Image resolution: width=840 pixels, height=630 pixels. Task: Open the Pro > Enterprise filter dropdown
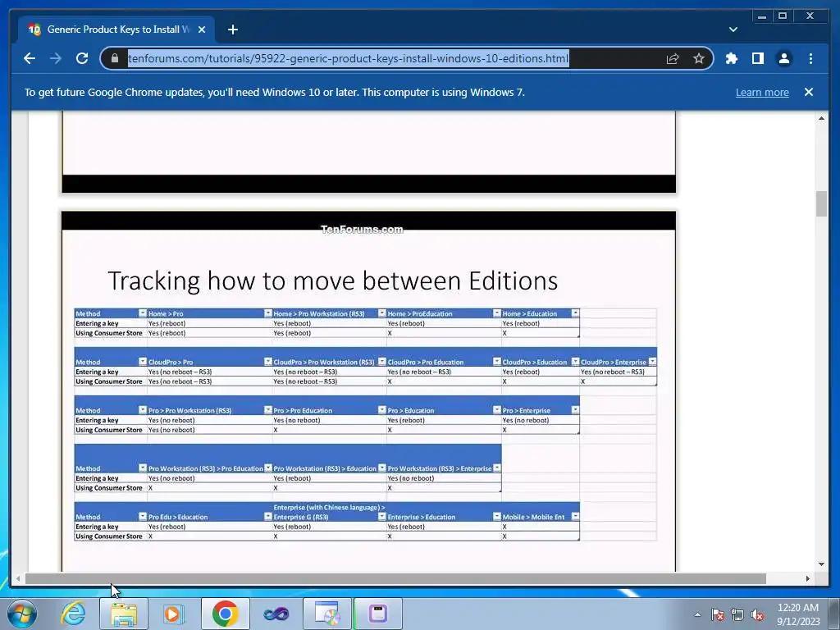pos(575,410)
